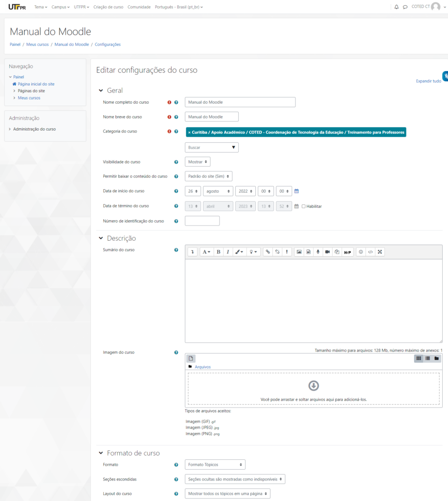Open Comunidade in the top bar
The width and height of the screenshot is (448, 501).
pyautogui.click(x=139, y=7)
